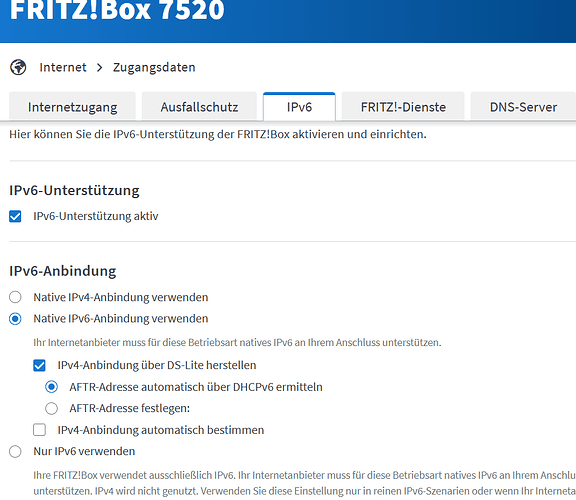This screenshot has height=500, width=576.
Task: Select Nur IPv6 verwenden radio button
Action: coord(15,451)
